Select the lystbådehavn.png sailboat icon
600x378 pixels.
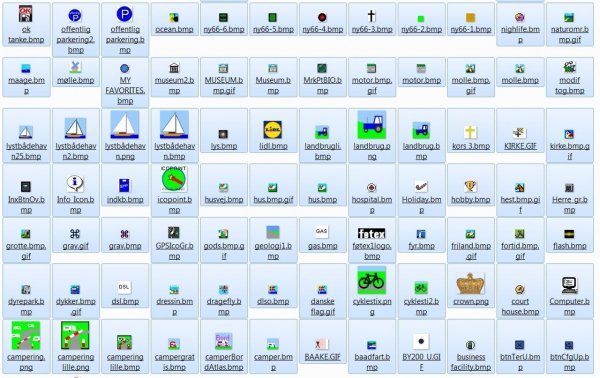coord(125,125)
